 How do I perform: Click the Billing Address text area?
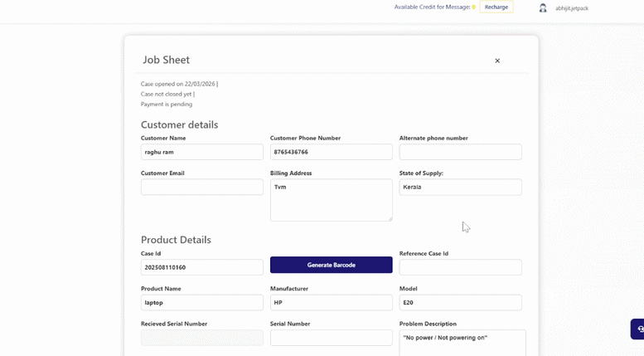coord(331,200)
